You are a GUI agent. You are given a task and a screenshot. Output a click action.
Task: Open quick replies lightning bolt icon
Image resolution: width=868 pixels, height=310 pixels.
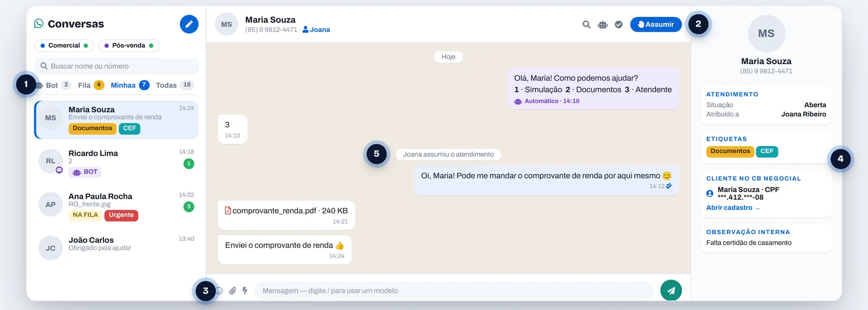pos(245,291)
